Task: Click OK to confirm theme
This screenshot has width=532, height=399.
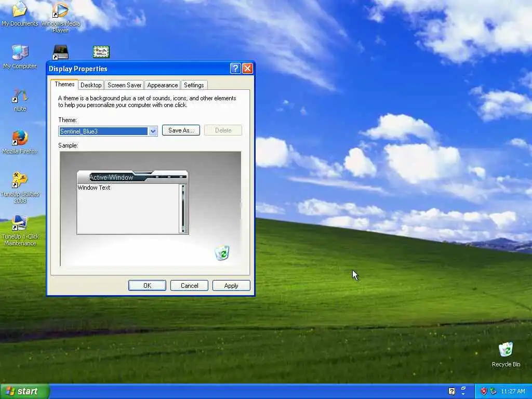Action: point(147,286)
